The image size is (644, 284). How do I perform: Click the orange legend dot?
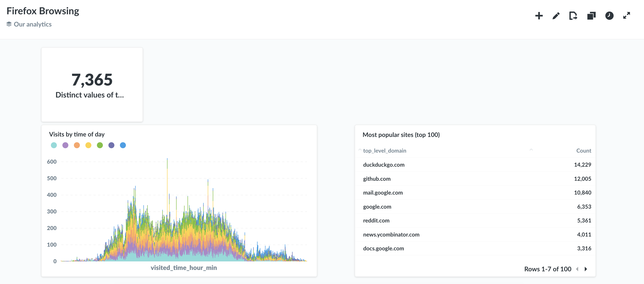77,145
